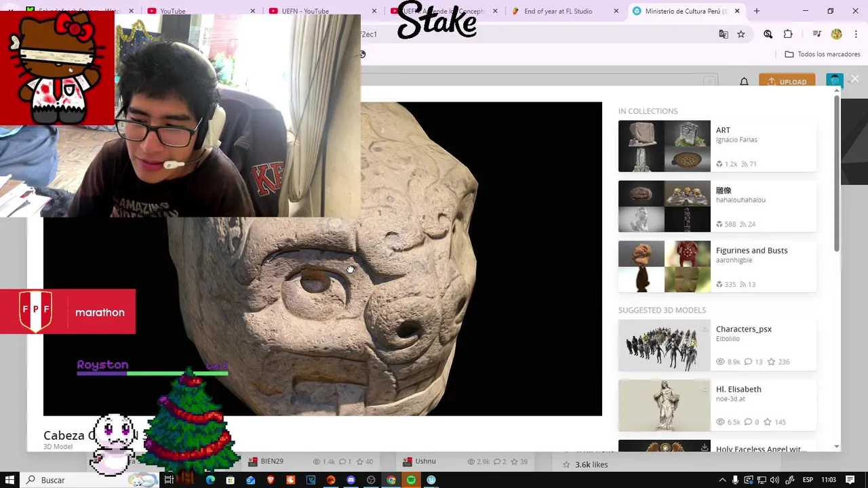The height and width of the screenshot is (488, 868).
Task: Visit Elbolilio profile link
Action: pos(728,339)
